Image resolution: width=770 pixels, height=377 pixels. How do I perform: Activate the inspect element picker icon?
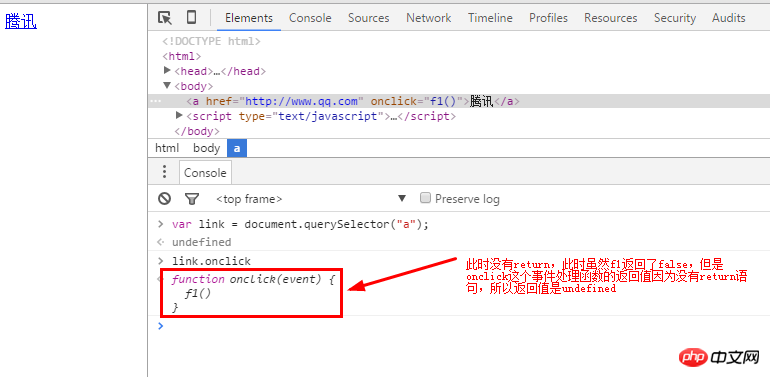(165, 18)
